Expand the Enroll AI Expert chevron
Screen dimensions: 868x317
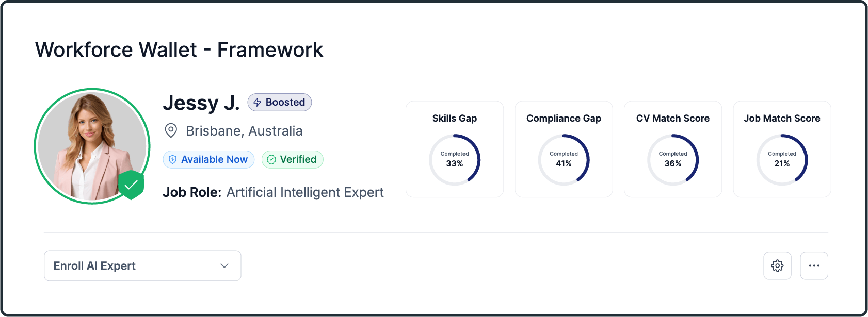[x=224, y=266]
